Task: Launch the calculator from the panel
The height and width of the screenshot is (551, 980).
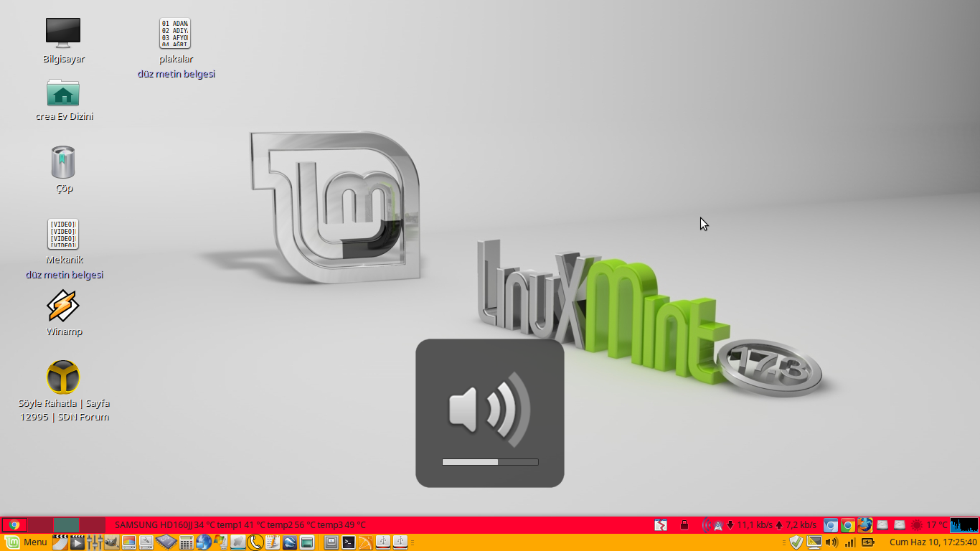Action: [187, 542]
